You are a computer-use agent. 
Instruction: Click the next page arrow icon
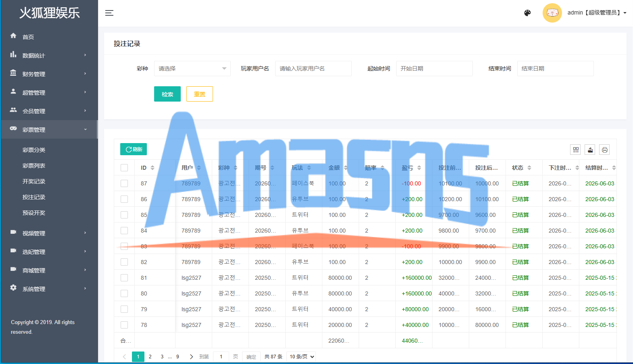tap(191, 357)
